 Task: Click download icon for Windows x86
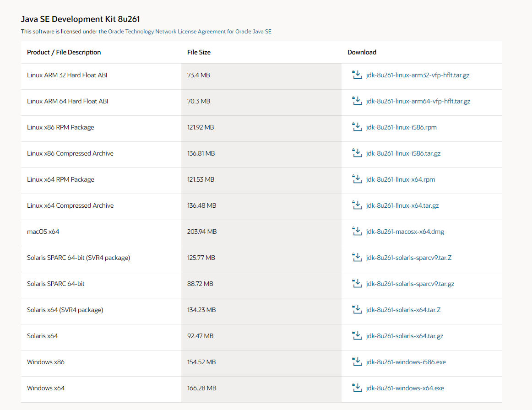pos(357,362)
